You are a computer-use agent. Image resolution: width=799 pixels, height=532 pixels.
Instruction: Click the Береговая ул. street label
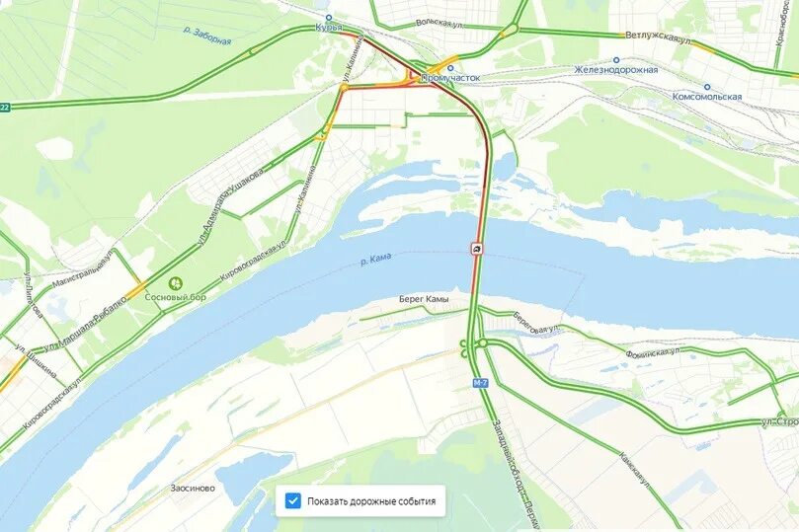[536, 324]
